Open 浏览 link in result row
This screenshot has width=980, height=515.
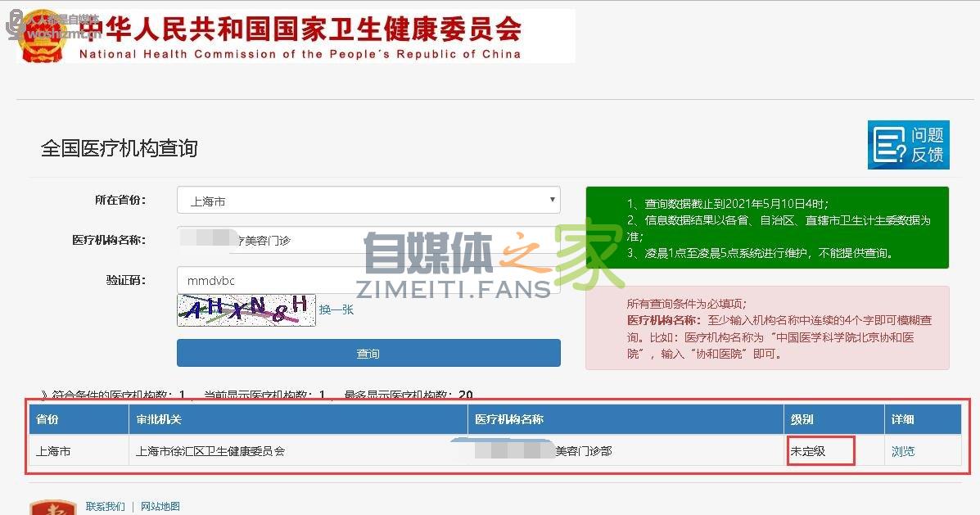902,451
